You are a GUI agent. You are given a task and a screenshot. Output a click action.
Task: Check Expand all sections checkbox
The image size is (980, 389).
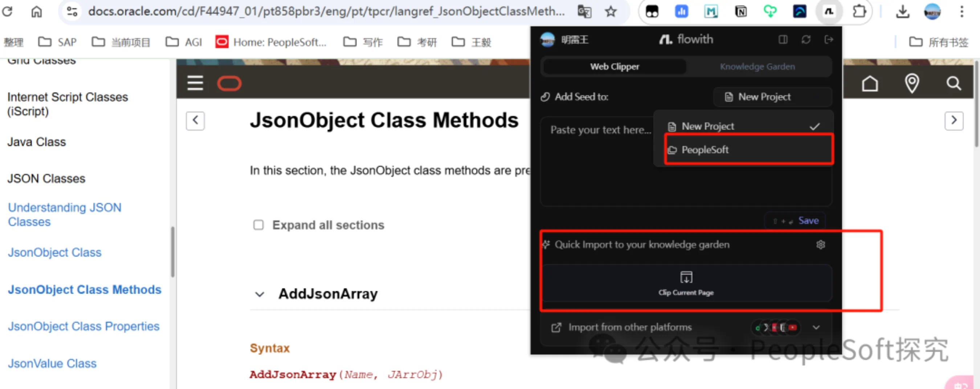(x=258, y=225)
